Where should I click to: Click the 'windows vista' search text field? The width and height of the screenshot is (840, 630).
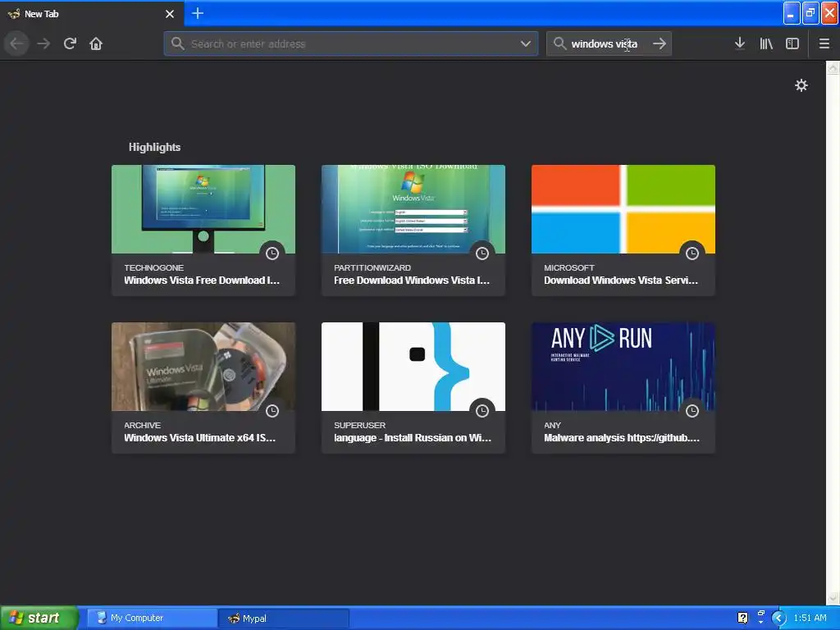pos(609,43)
